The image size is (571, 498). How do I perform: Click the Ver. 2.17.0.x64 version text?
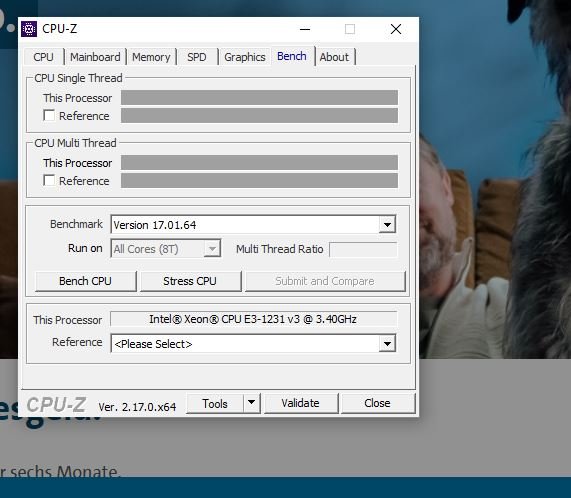pos(137,407)
